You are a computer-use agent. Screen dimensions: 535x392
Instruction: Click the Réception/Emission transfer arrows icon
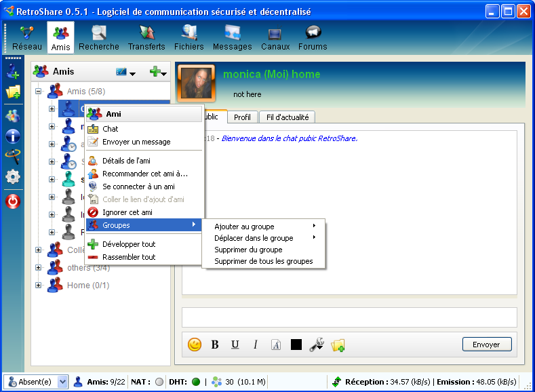point(337,382)
